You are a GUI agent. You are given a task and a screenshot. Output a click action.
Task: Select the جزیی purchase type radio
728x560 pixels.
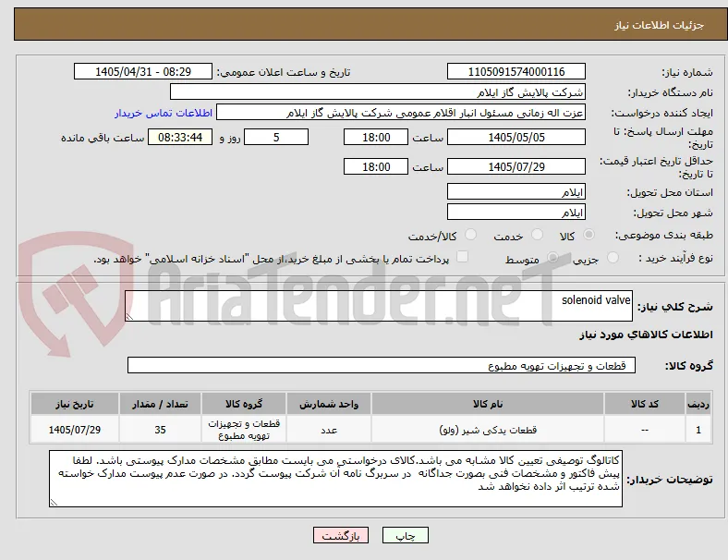[x=613, y=257]
